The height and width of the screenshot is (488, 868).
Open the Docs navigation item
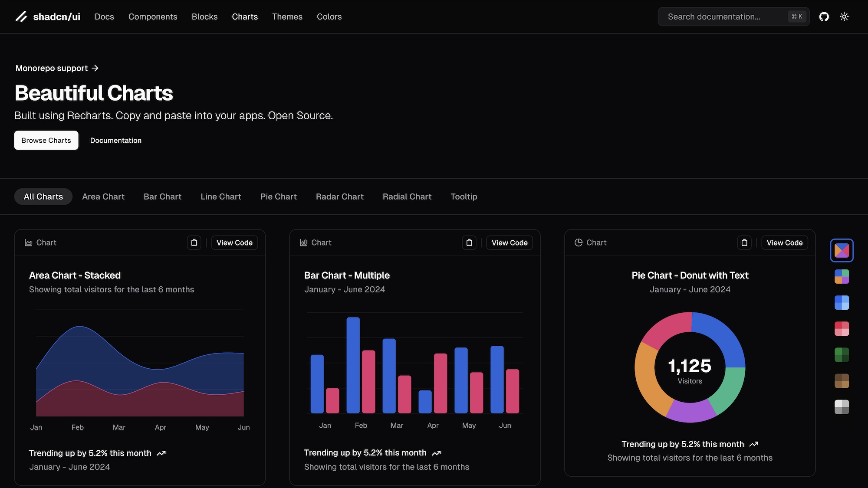click(104, 16)
